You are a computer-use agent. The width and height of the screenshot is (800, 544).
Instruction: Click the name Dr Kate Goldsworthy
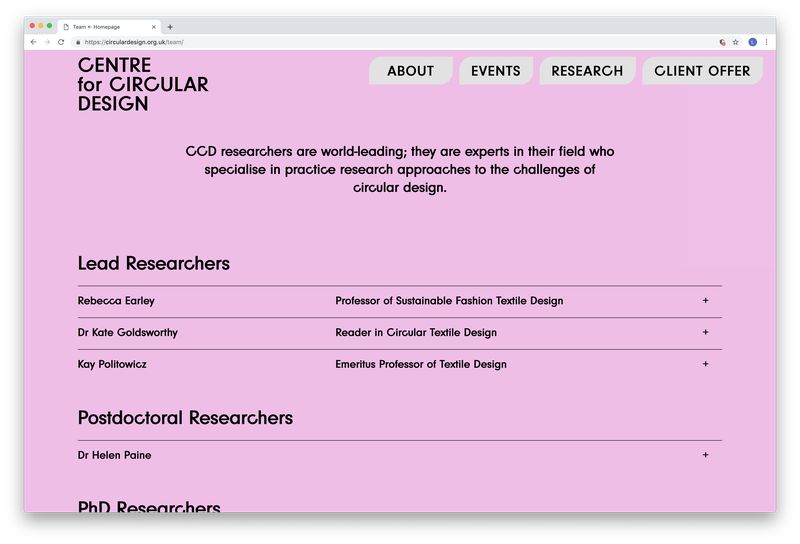click(128, 333)
